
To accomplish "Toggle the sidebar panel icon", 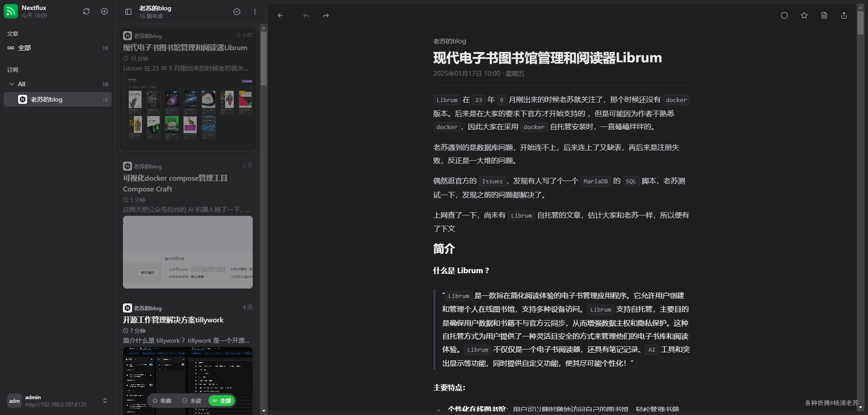I will tap(128, 12).
